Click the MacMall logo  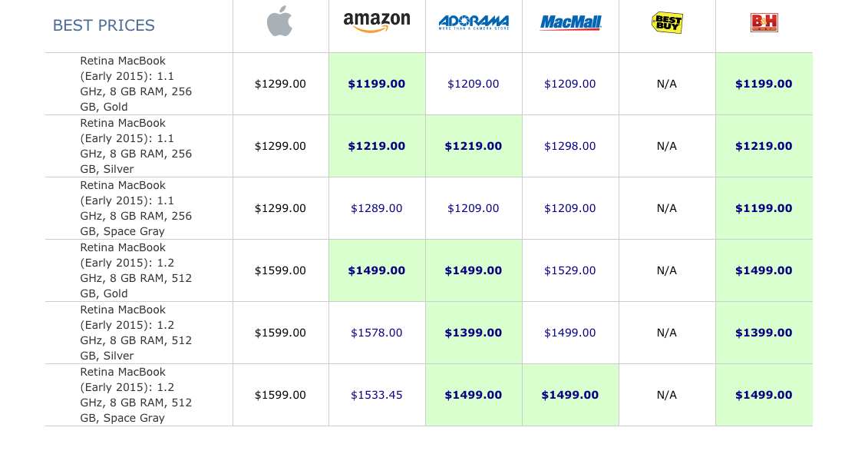tap(570, 23)
